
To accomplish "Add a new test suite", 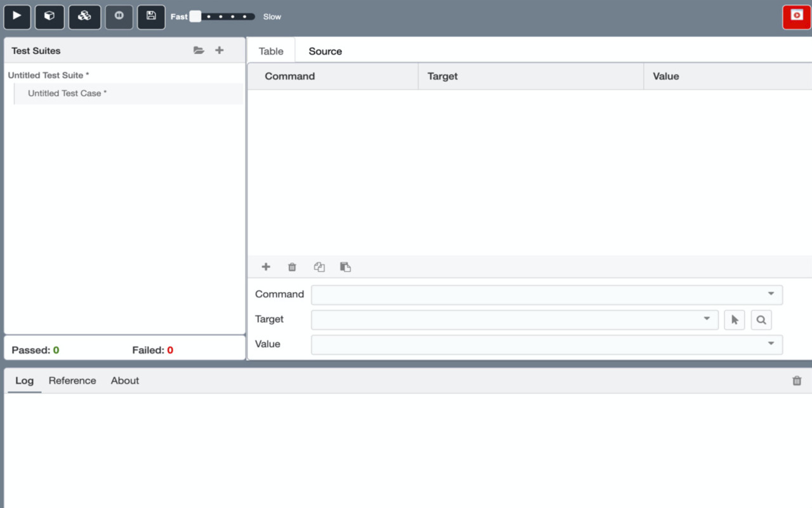I will (219, 50).
